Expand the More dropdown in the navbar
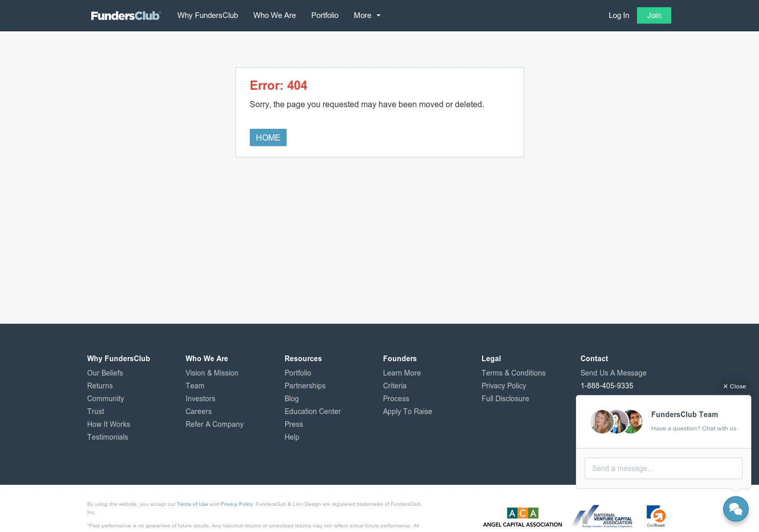The image size is (759, 532). click(x=367, y=15)
